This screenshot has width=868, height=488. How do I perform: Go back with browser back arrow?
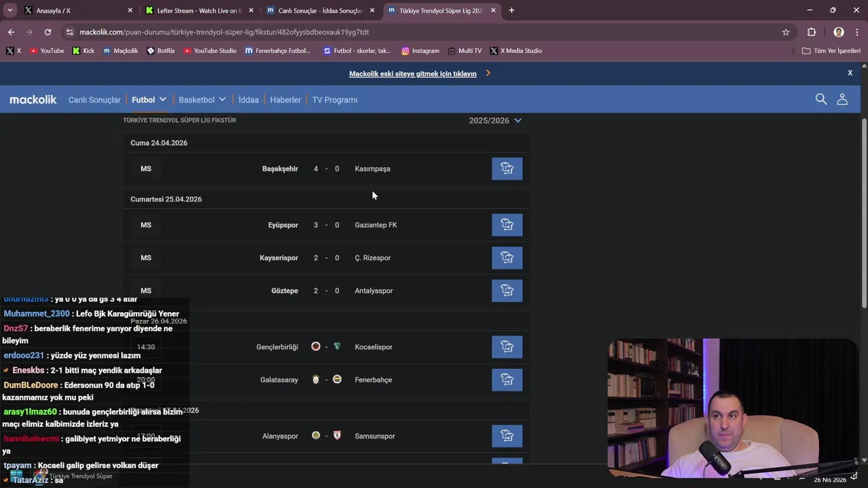11,32
